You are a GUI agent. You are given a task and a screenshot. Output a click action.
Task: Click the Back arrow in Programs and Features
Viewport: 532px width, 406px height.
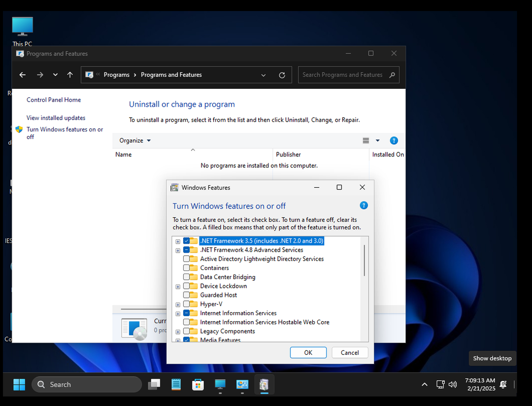(22, 75)
